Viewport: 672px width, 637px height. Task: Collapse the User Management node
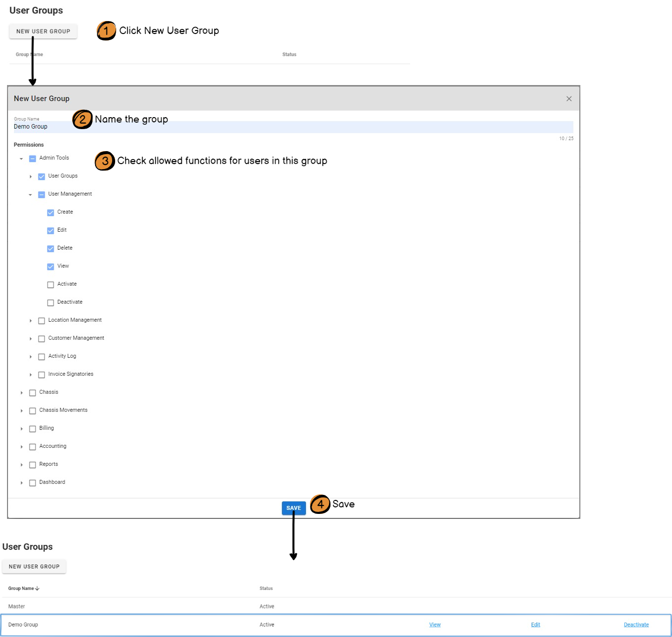[31, 195]
